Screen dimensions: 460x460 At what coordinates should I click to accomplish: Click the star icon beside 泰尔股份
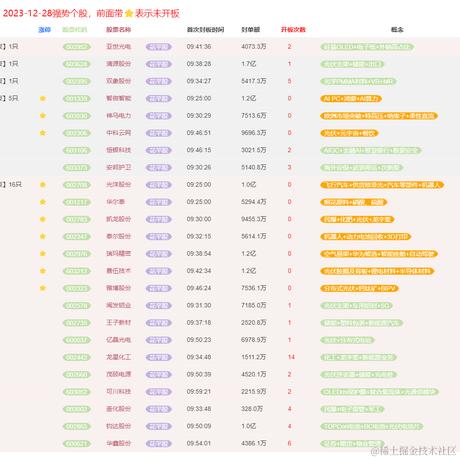43,236
